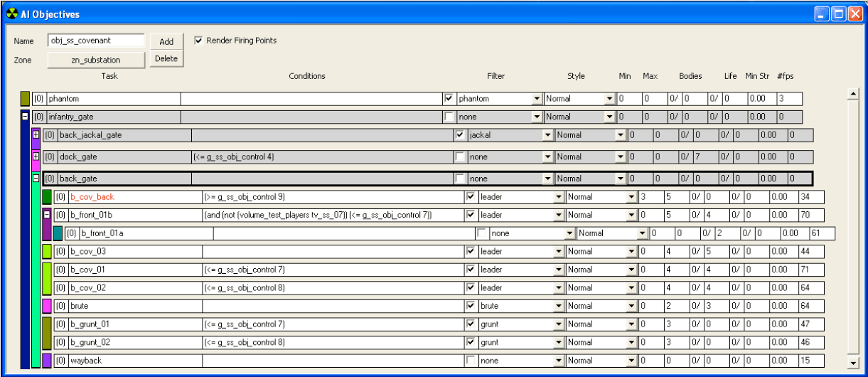
Task: Click the Name field obj_ss_covenant
Action: point(96,41)
